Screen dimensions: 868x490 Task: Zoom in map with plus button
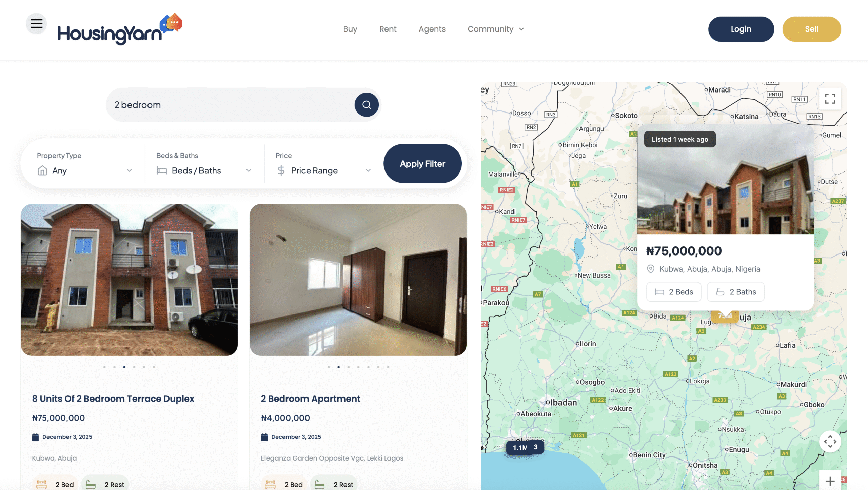[830, 481]
